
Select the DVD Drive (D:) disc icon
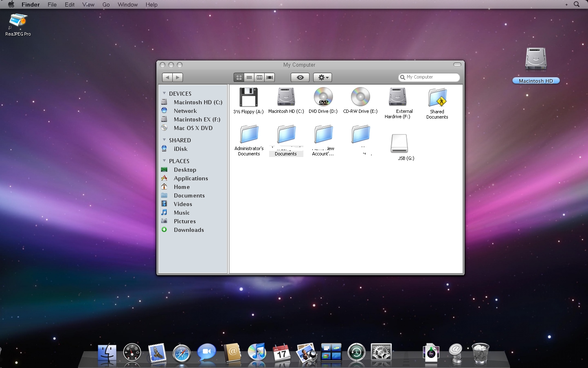coord(323,97)
